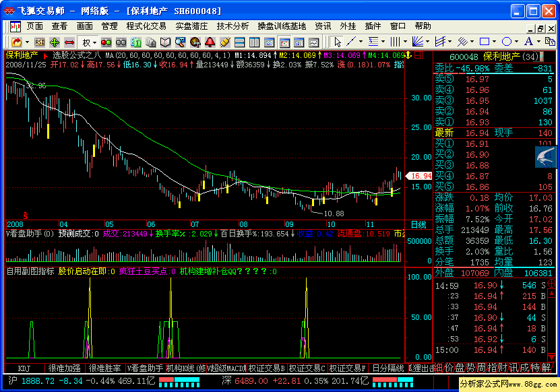Image resolution: width=560 pixels, height=392 pixels.
Task: Open the 页面 menu
Action: point(34,26)
